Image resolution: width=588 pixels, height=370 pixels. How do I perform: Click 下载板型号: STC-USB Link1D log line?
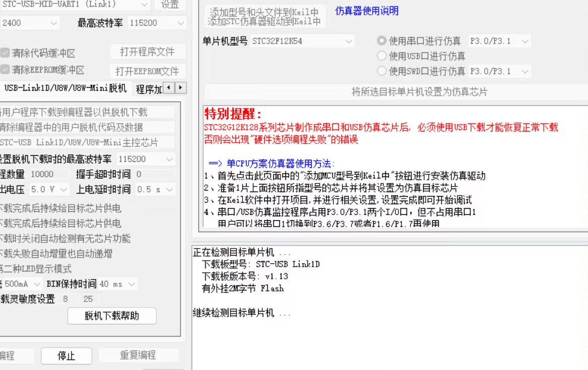click(261, 264)
